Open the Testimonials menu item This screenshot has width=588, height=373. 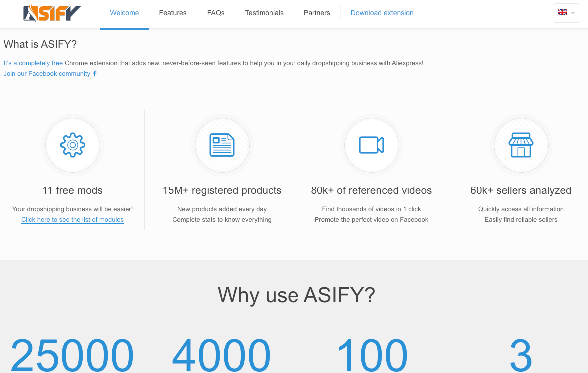click(x=265, y=13)
